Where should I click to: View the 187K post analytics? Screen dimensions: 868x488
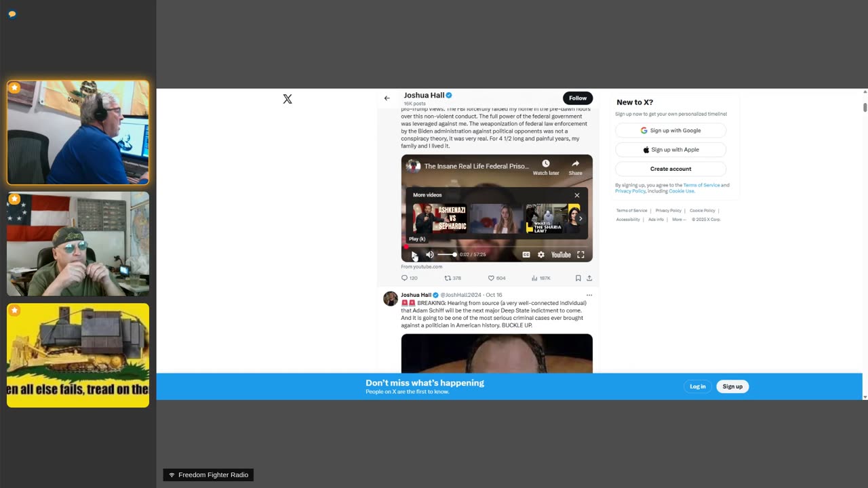[x=540, y=278]
